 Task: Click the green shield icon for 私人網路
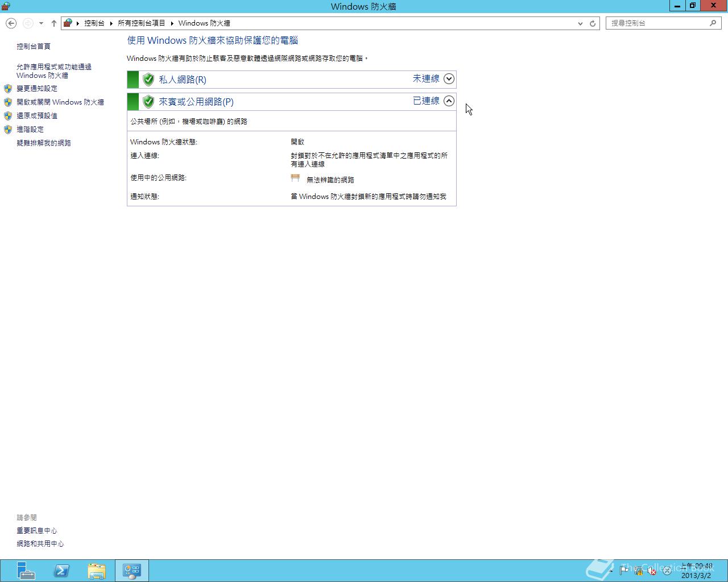(x=148, y=80)
